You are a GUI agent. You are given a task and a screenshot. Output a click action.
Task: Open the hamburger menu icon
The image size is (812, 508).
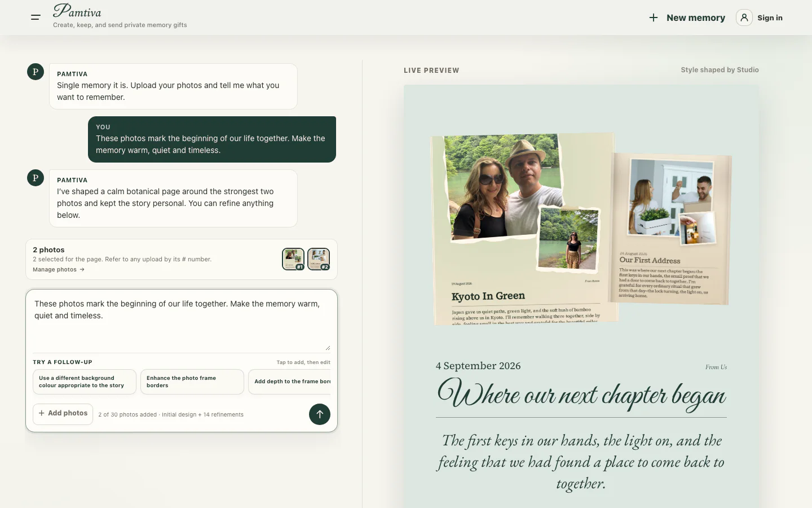point(36,17)
